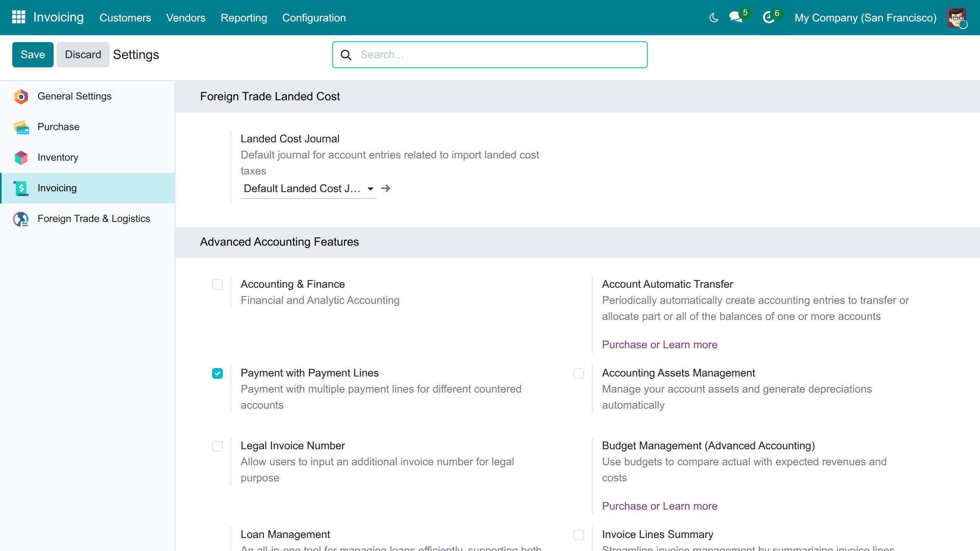The width and height of the screenshot is (980, 551).
Task: Open the apps grid menu icon
Action: pyautogui.click(x=18, y=17)
